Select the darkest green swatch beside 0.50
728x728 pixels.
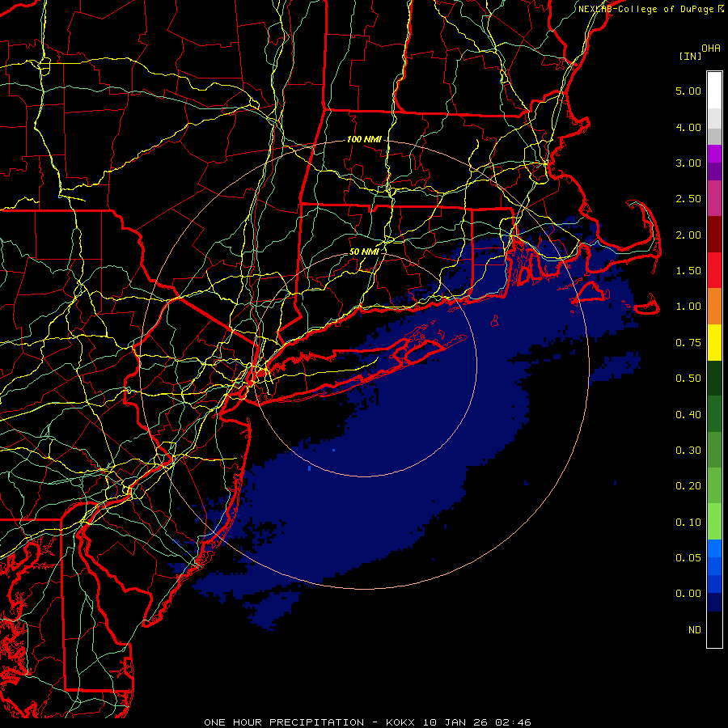[714, 379]
